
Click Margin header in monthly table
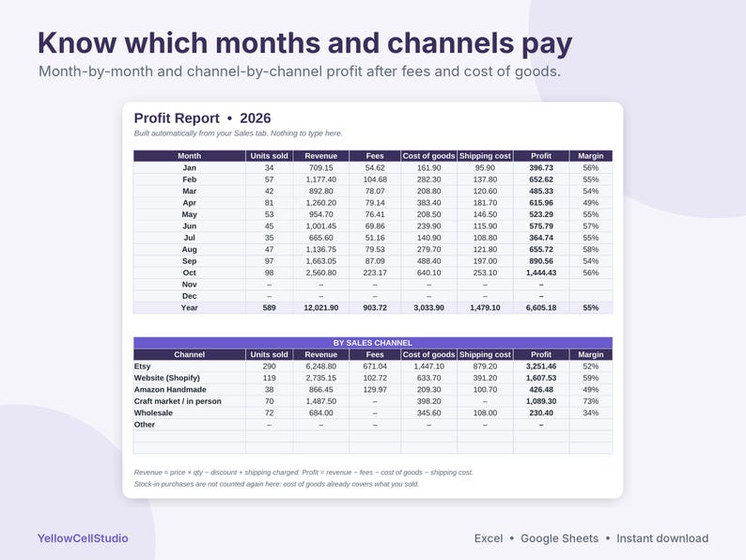590,156
